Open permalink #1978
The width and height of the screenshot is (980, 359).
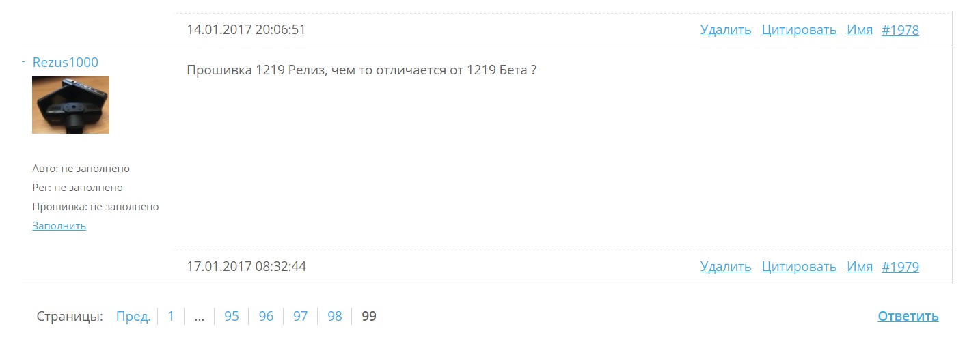tap(901, 30)
